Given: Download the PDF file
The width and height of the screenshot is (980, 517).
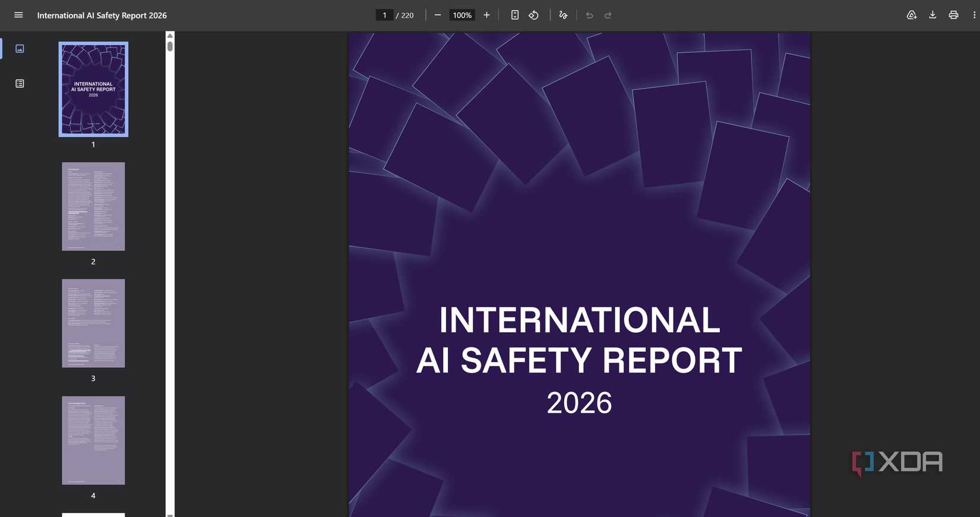Looking at the screenshot, I should [x=932, y=15].
